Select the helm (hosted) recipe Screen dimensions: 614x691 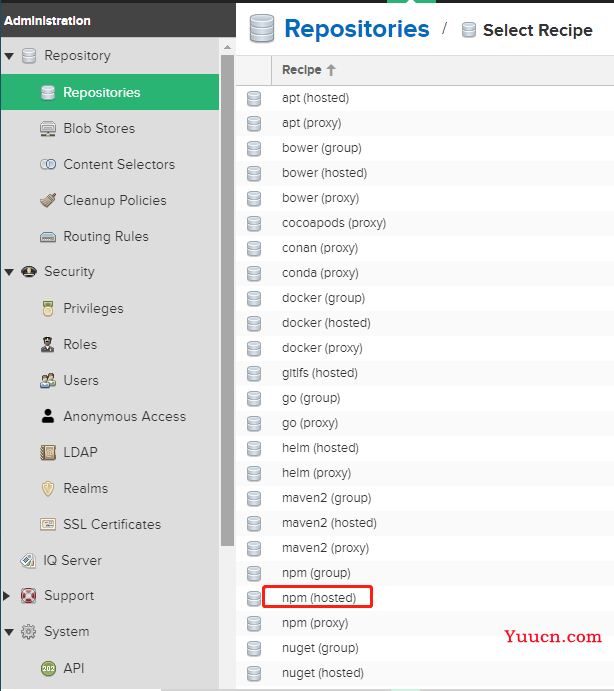click(320, 448)
